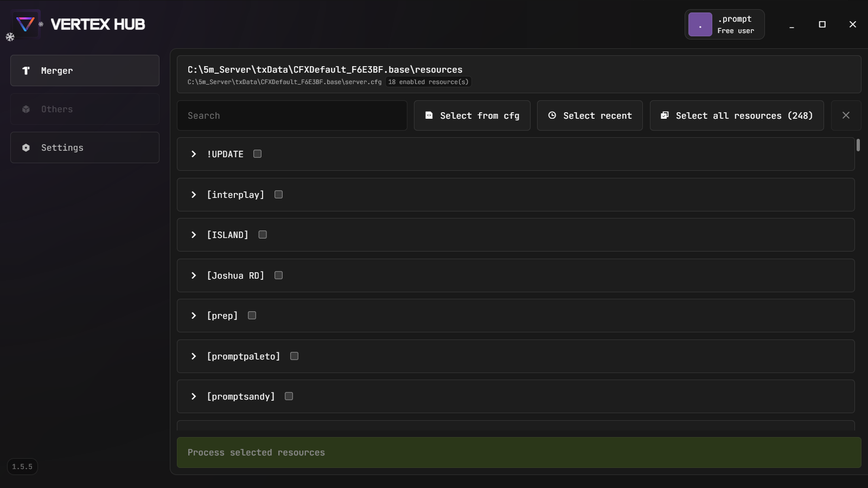Expand the [interplay] resource group

tap(194, 195)
